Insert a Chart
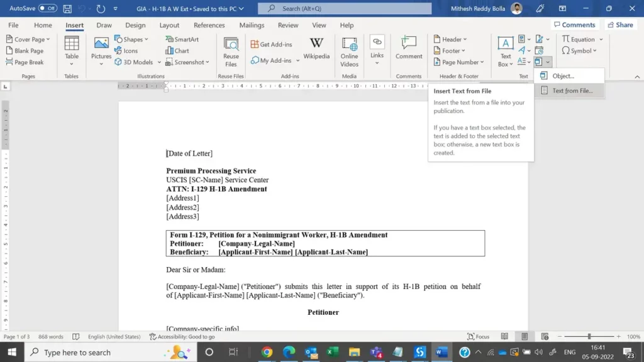The image size is (644, 362). pos(177,51)
